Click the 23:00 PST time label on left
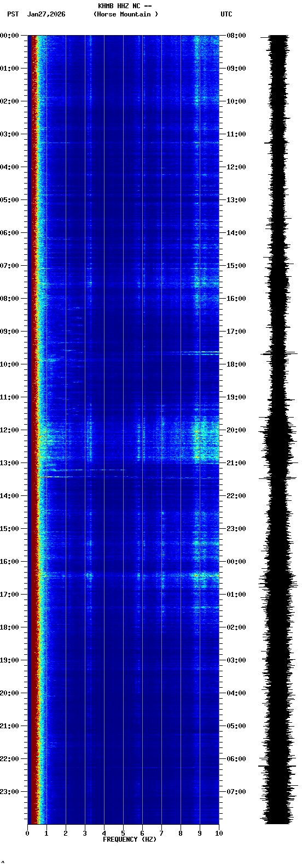This screenshot has width=302, height=868. 9,792
